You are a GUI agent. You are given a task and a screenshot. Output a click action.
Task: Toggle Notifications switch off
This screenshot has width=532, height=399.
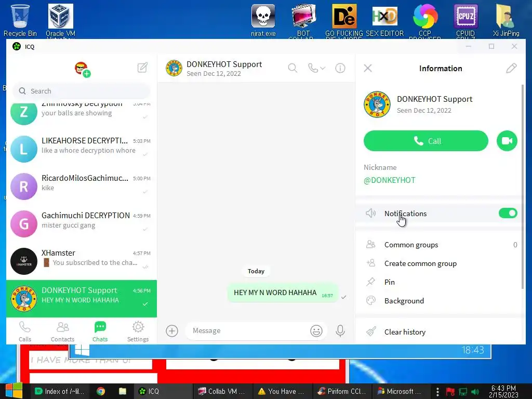pyautogui.click(x=508, y=213)
